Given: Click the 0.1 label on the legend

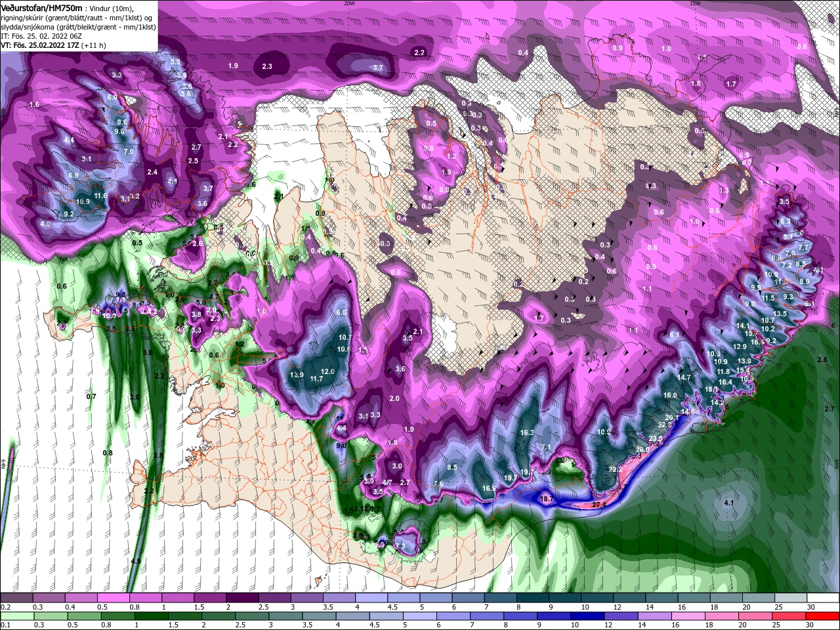Looking at the screenshot, I should pyautogui.click(x=6, y=625).
